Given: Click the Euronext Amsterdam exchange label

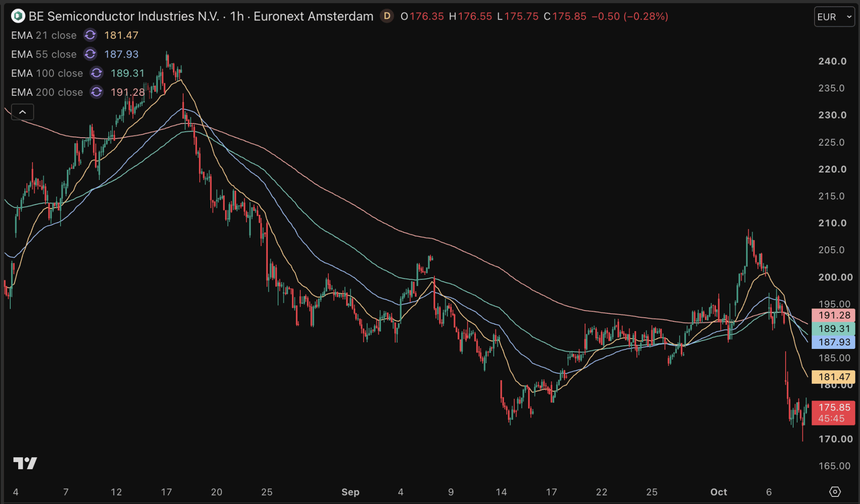Looking at the screenshot, I should [313, 16].
